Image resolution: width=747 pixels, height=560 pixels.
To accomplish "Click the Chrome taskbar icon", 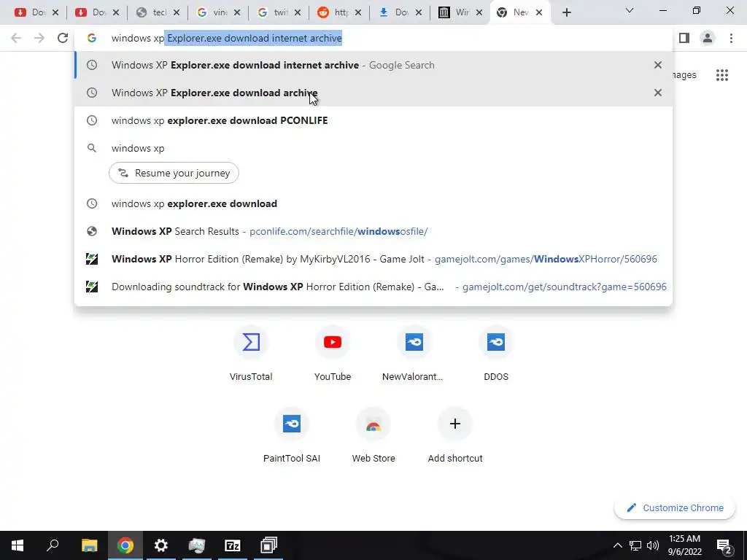I will 125,545.
